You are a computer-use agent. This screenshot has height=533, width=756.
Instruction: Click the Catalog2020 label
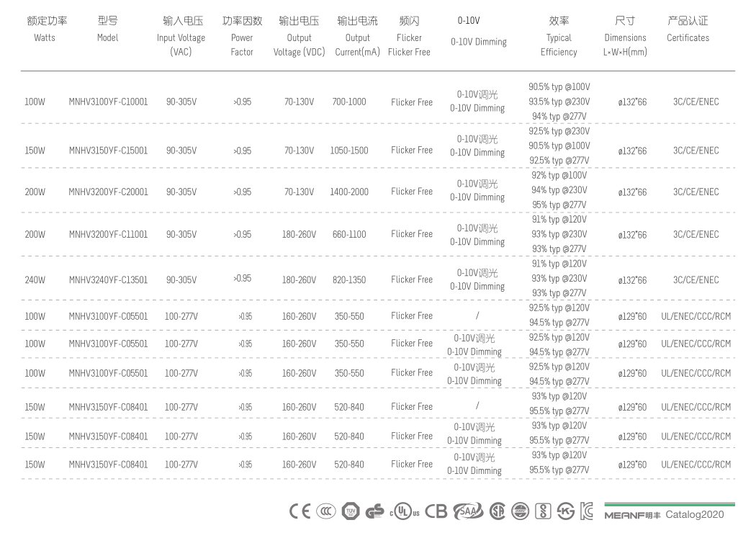pyautogui.click(x=694, y=515)
